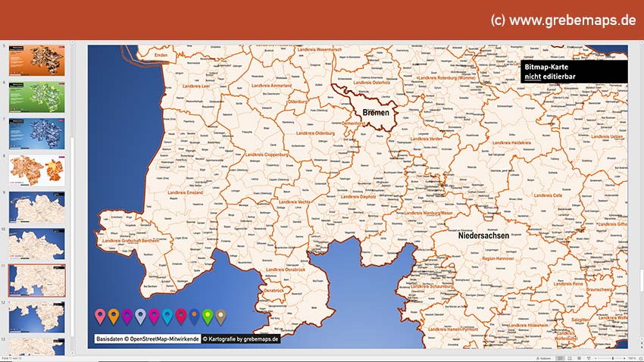644x362 pixels.
Task: Click the Landkreis Oldenburg map label
Action: [315, 133]
